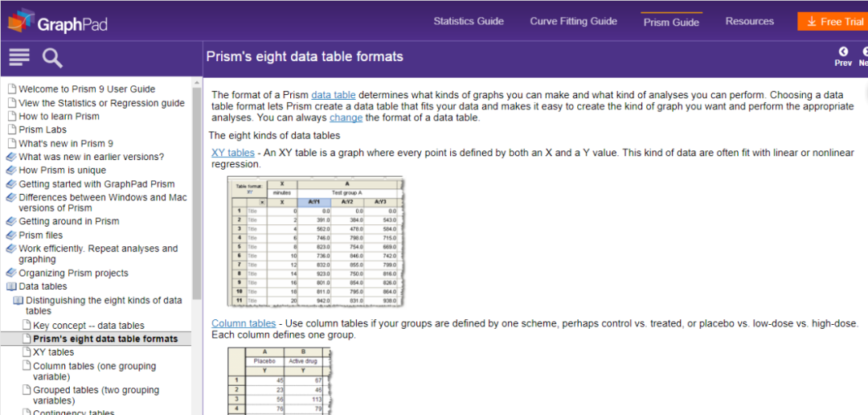Open 'Welcome to Prism 9 User Guide'
The width and height of the screenshot is (868, 415).
click(x=87, y=88)
